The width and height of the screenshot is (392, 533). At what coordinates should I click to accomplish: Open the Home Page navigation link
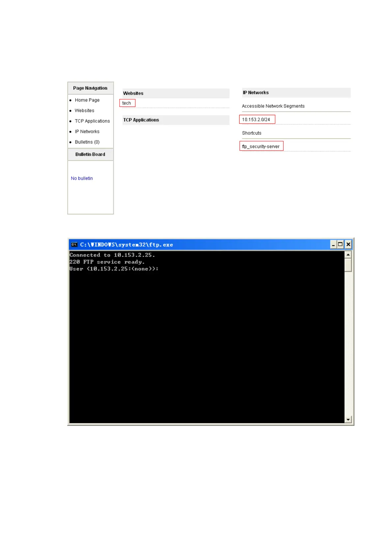tap(87, 100)
